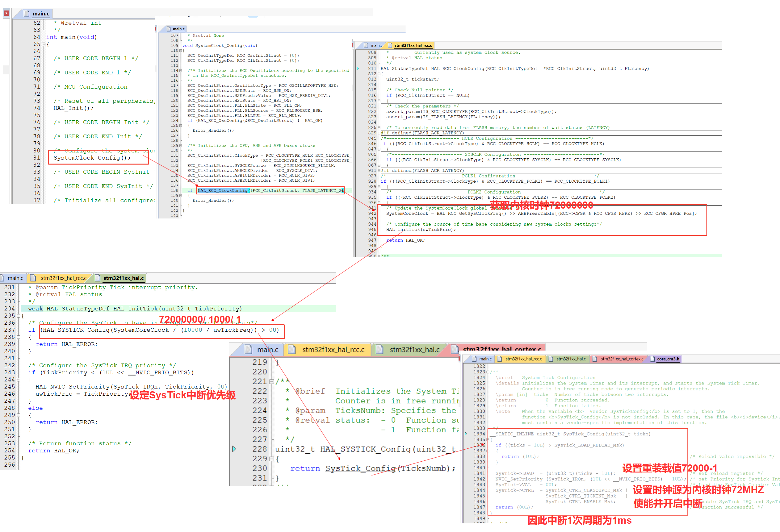780x532 pixels.
Task: Click line number 234 in the gutter
Action: pyautogui.click(x=9, y=308)
